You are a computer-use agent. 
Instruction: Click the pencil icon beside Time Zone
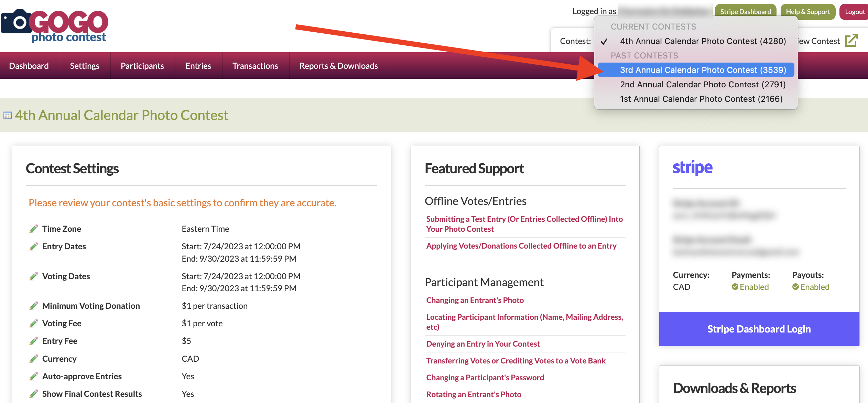33,229
